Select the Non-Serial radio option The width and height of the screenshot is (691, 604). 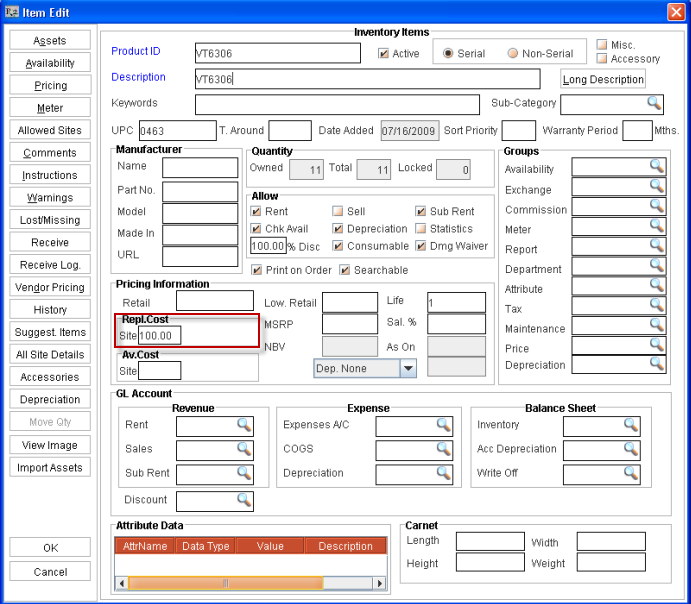(513, 53)
